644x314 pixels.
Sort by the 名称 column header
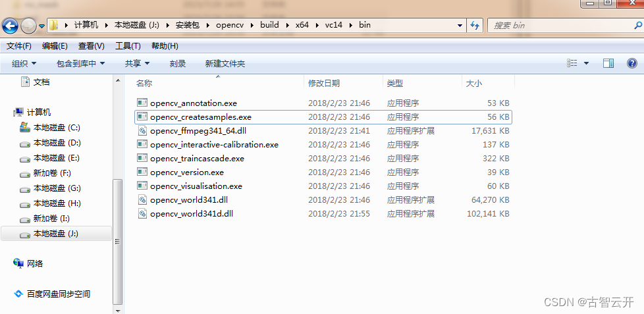144,84
